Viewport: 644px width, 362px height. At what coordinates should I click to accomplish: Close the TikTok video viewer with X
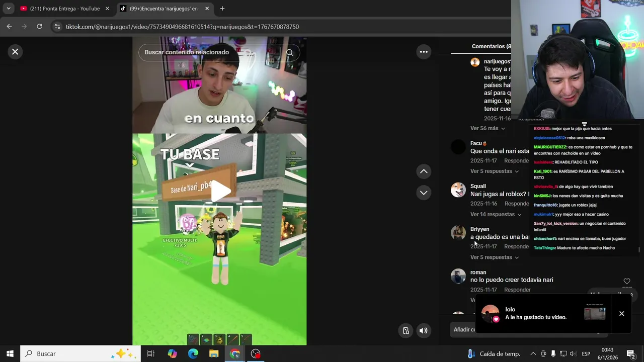click(15, 52)
